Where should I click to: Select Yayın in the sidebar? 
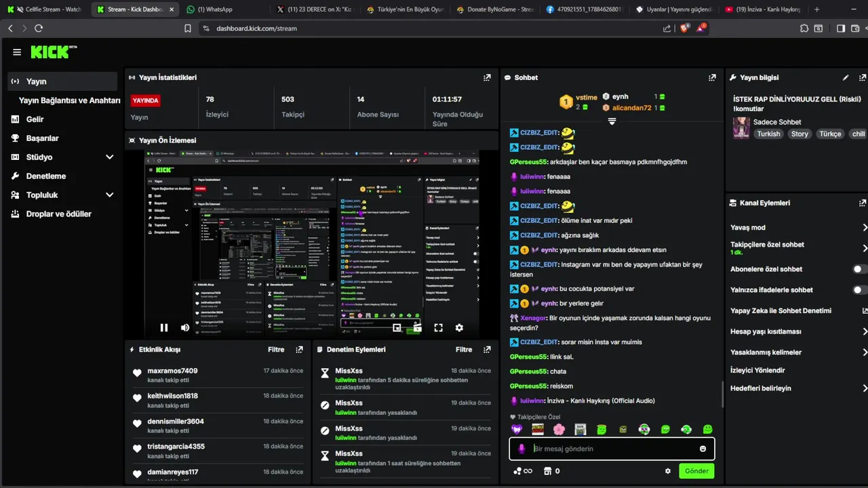click(x=62, y=81)
